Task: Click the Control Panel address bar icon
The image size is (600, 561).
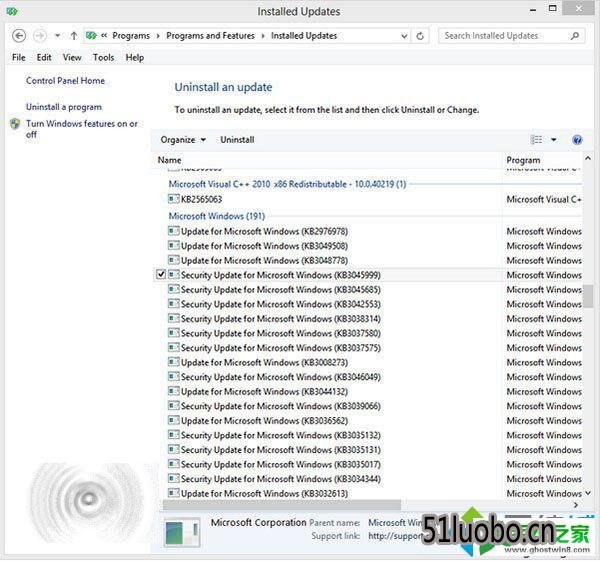Action: (x=91, y=36)
